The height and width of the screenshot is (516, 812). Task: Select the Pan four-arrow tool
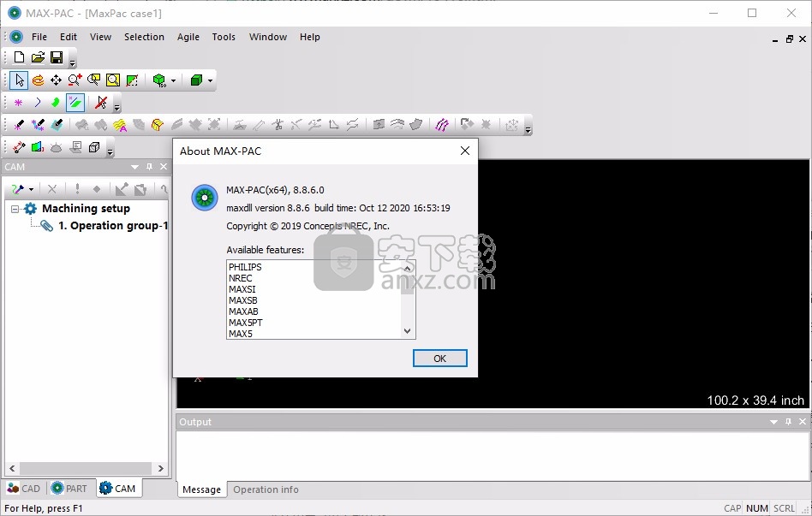(56, 80)
